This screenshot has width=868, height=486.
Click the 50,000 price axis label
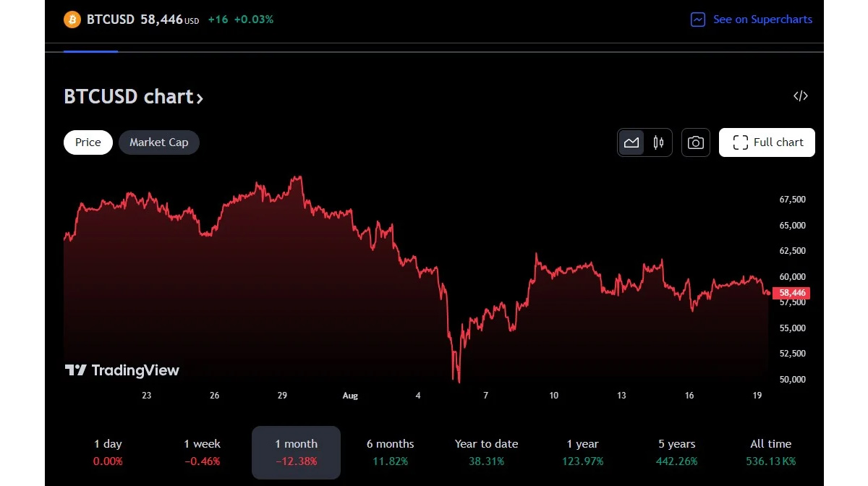coord(793,379)
